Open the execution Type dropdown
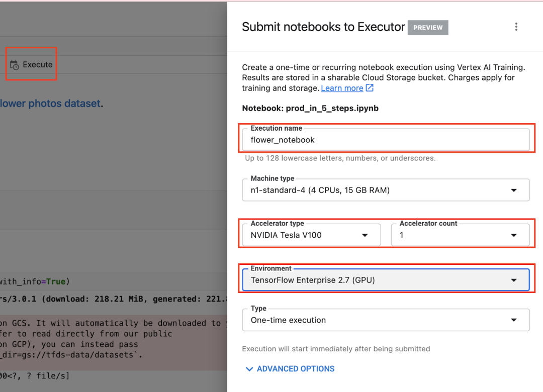This screenshot has height=392, width=543. 386,320
